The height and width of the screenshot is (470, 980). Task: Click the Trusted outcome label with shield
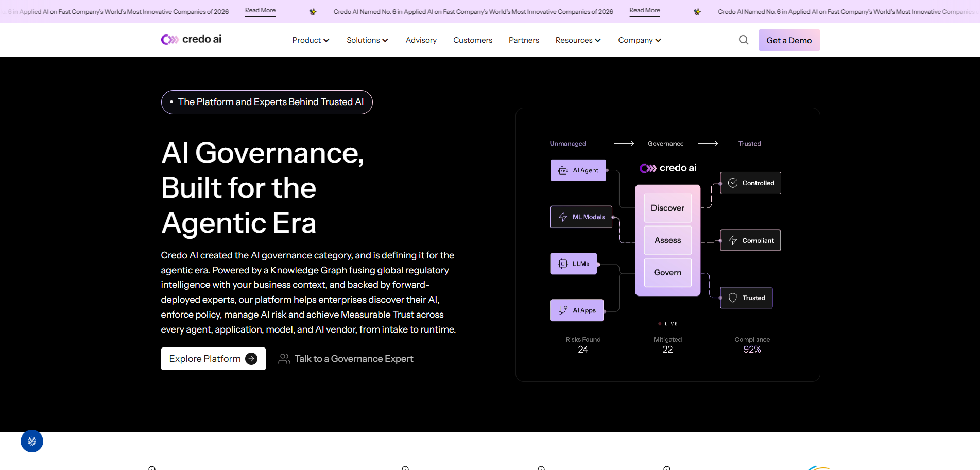click(x=746, y=298)
